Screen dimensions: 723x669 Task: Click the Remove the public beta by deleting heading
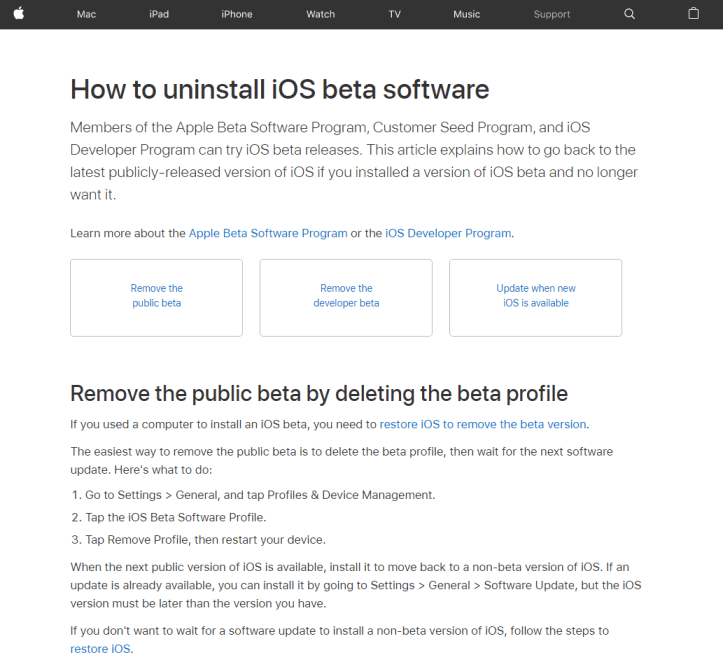pyautogui.click(x=319, y=394)
